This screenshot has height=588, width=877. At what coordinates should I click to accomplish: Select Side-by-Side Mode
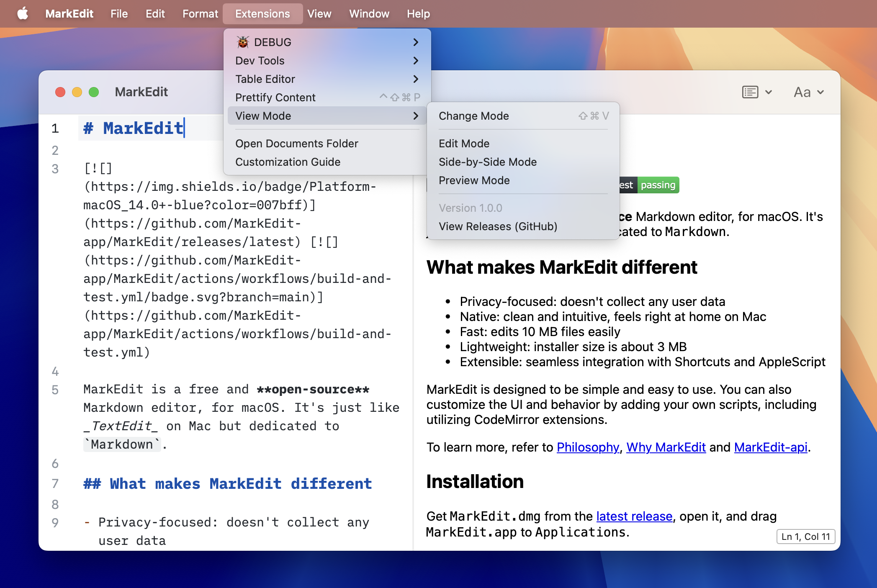tap(488, 162)
